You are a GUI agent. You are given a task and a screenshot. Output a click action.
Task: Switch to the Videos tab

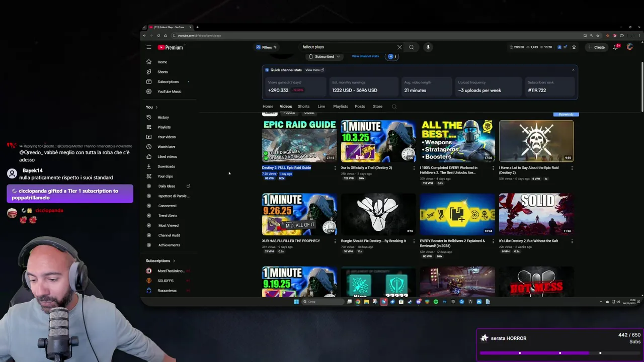(286, 107)
